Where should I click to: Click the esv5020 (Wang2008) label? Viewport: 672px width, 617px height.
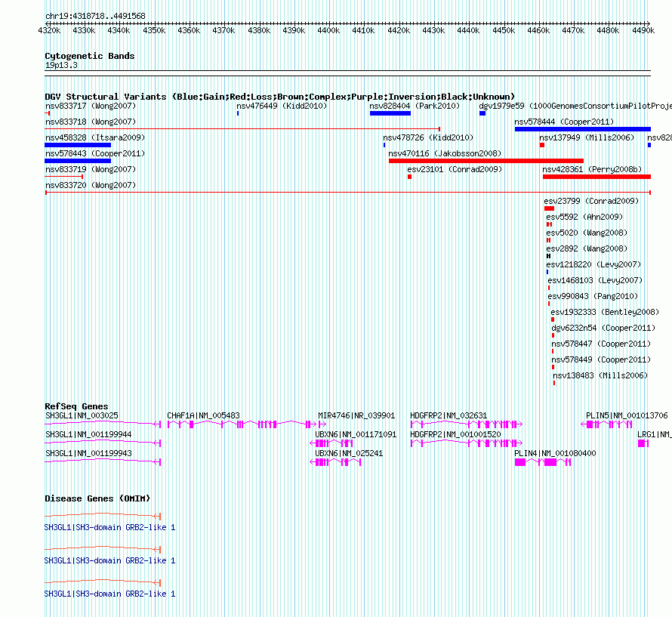click(587, 233)
